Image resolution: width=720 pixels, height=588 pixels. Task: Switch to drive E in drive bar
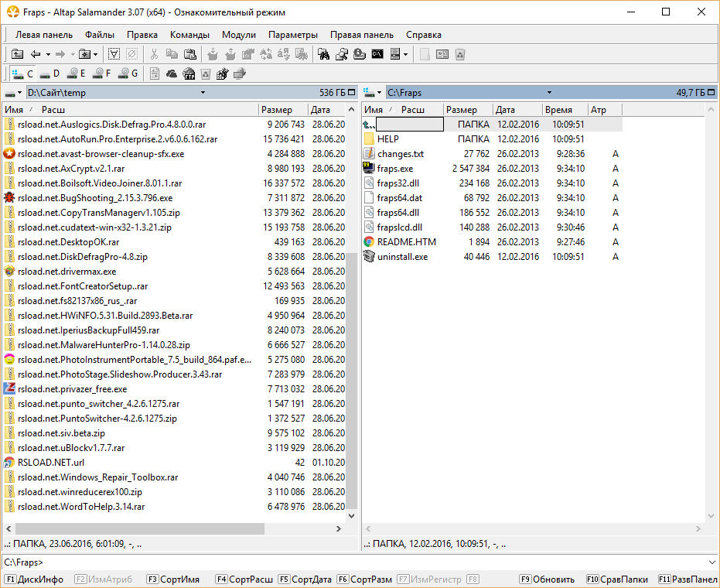76,73
